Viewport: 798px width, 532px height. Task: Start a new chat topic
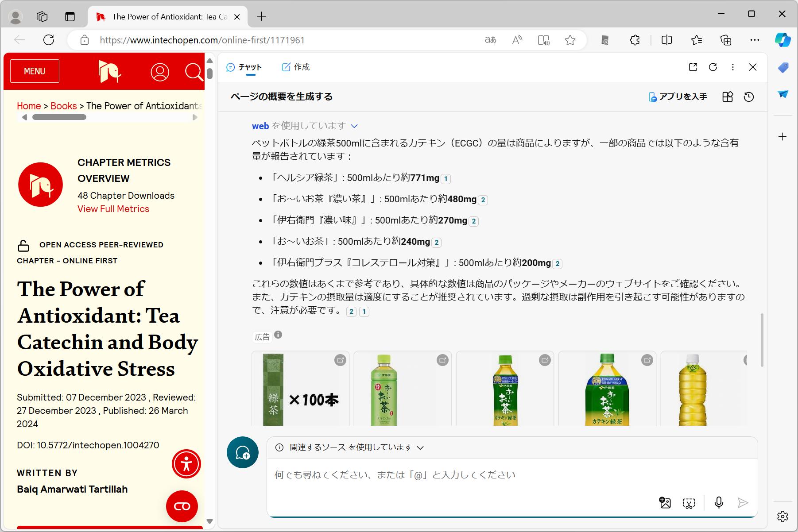pyautogui.click(x=243, y=452)
